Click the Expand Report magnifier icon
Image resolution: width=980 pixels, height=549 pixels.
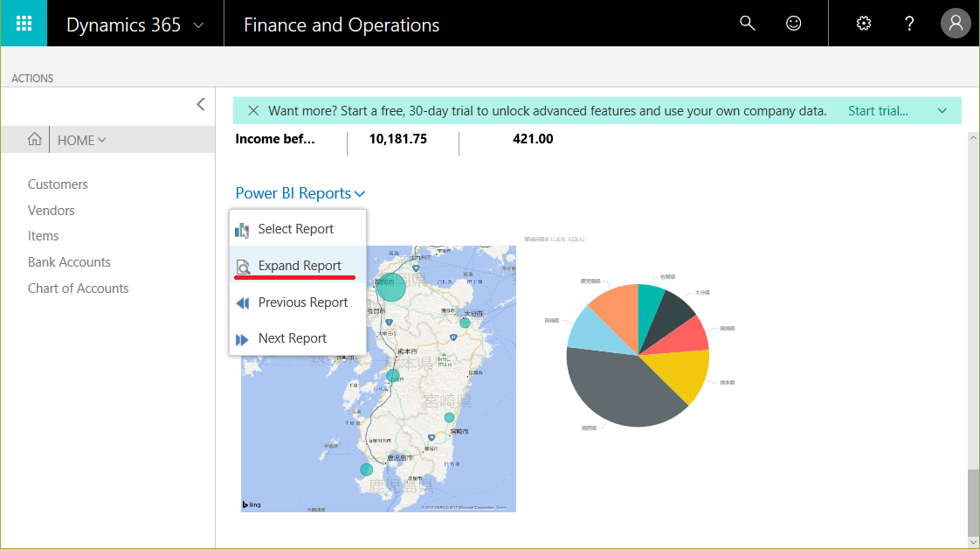[x=243, y=267]
